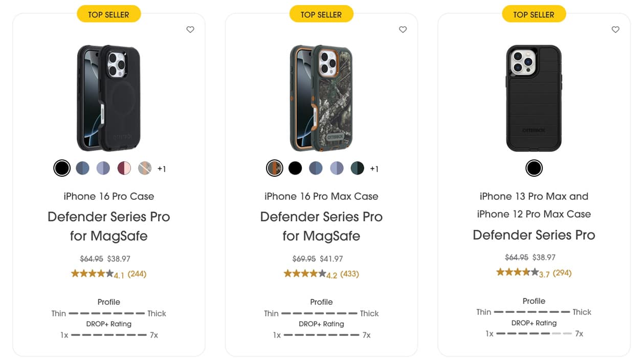The height and width of the screenshot is (359, 644).
Task: Click the TOP SELLER badge above the third card
Action: (x=534, y=14)
